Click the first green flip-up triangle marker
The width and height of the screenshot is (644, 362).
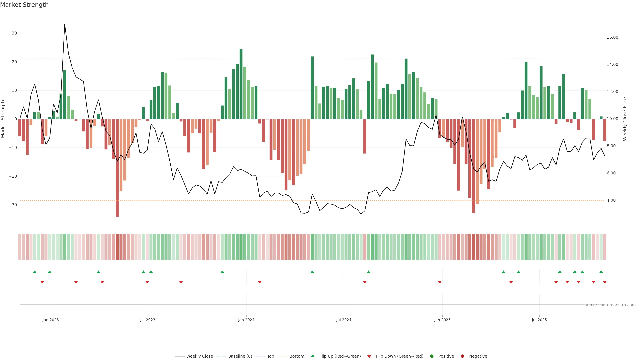35,272
